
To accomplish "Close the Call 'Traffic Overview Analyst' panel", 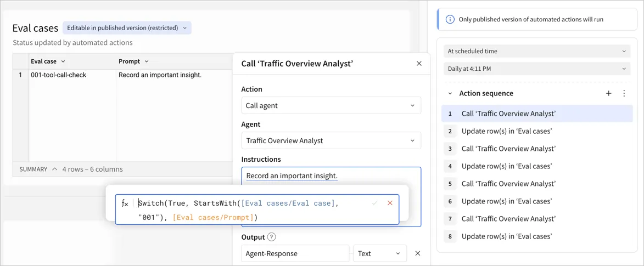I will tap(419, 64).
